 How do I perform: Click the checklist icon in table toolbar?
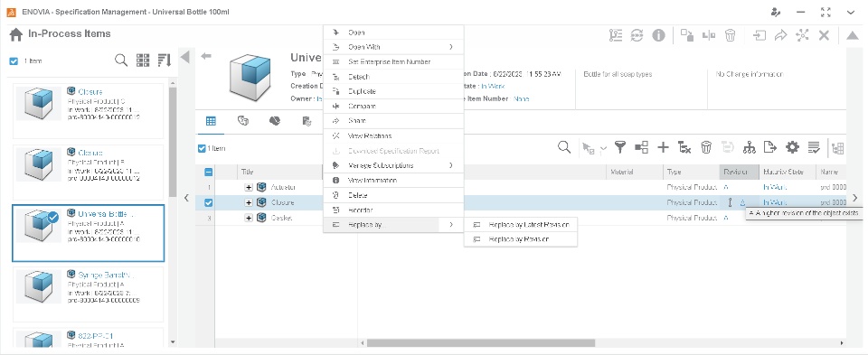tap(814, 147)
